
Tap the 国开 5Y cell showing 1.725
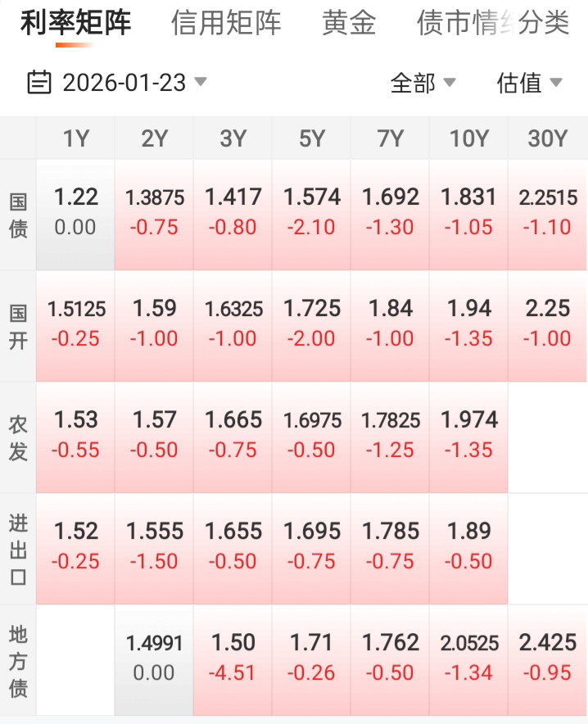click(x=311, y=323)
